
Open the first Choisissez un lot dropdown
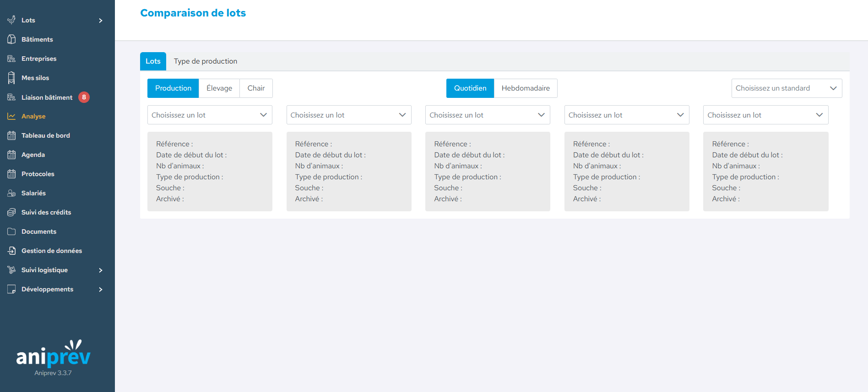(209, 115)
